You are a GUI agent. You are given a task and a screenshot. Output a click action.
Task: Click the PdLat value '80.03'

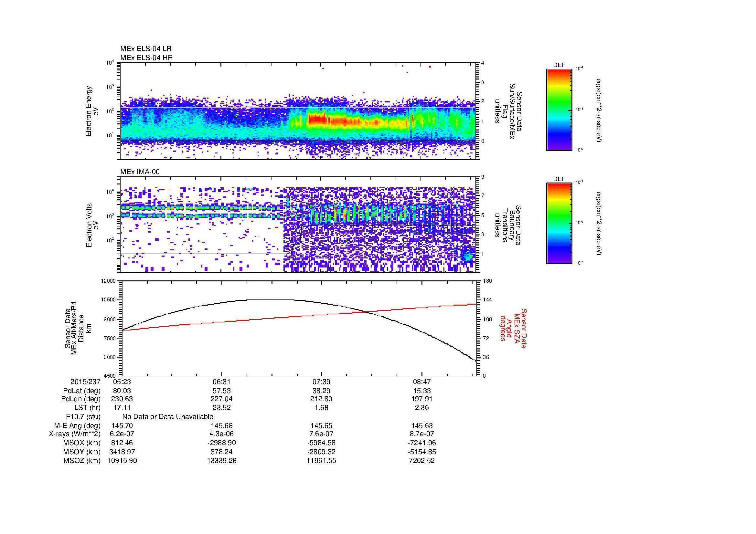[x=122, y=391]
